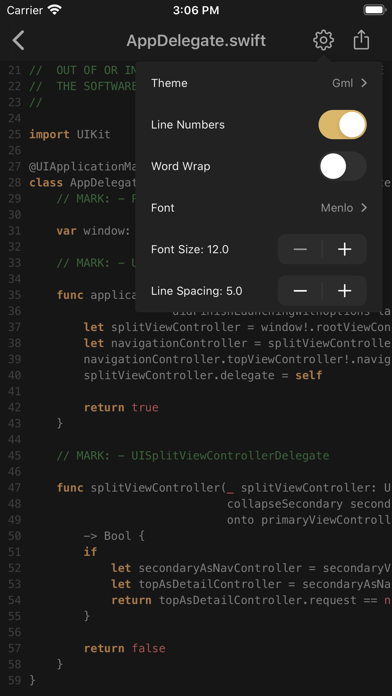Place cursor on line 57 return false

click(125, 648)
